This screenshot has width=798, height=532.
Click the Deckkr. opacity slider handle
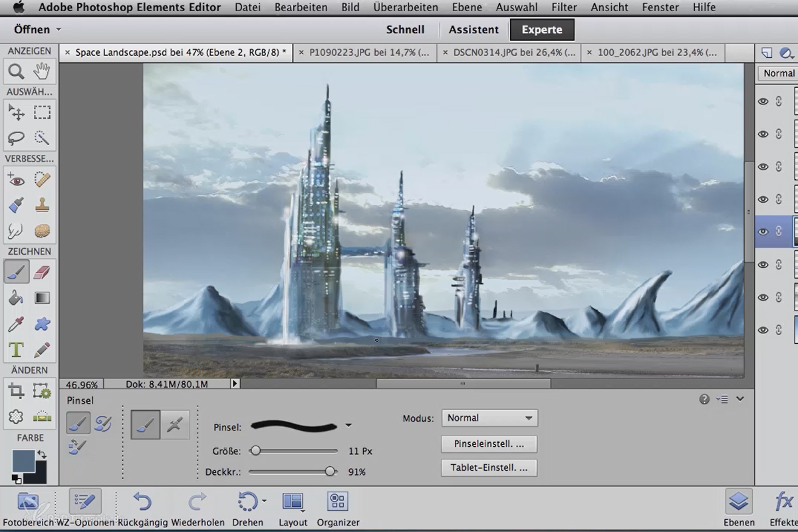(330, 471)
